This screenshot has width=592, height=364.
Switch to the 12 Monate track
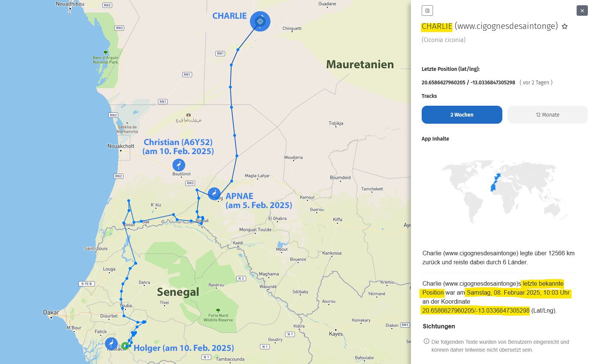point(547,115)
